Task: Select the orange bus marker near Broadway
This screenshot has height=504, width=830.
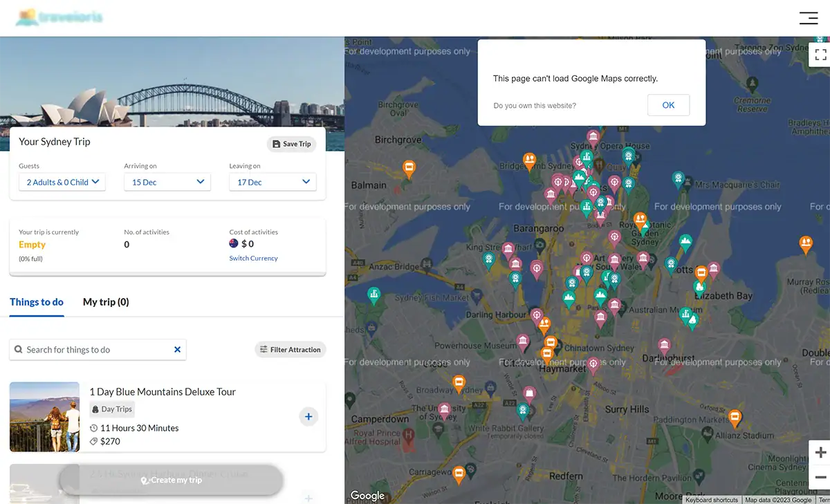Action: pos(459,382)
